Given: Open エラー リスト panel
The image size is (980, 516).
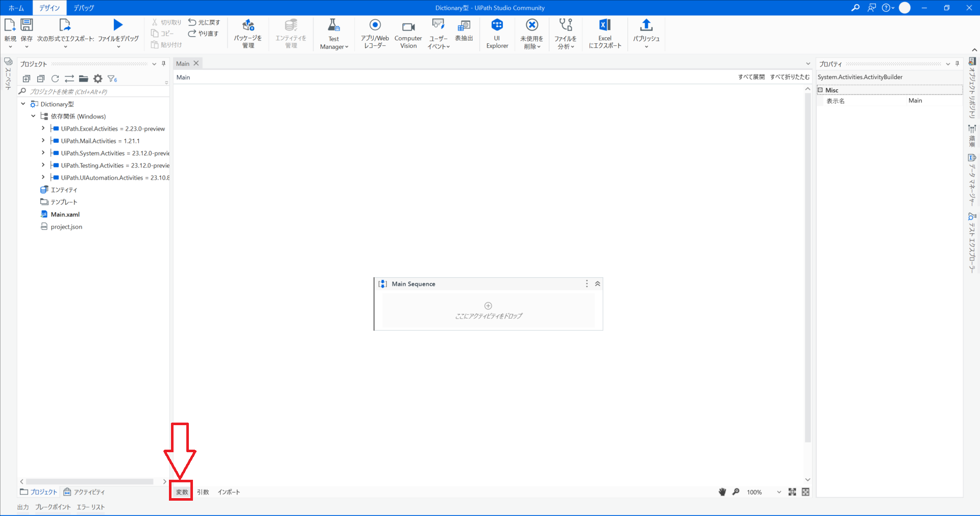Looking at the screenshot, I should [91, 507].
